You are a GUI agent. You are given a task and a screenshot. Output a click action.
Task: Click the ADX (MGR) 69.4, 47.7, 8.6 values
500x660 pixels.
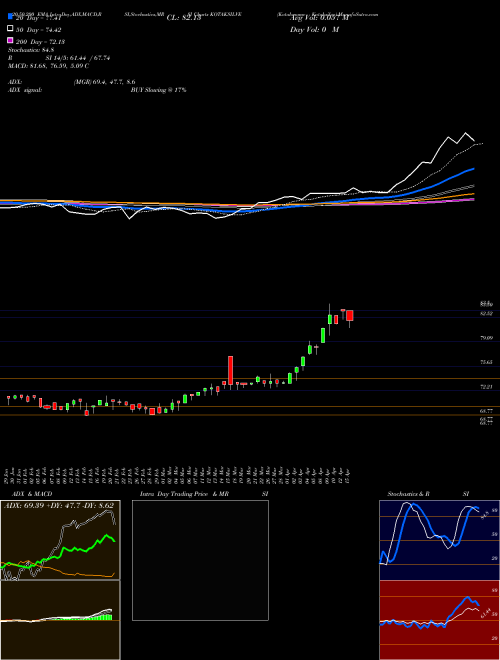coord(104,82)
